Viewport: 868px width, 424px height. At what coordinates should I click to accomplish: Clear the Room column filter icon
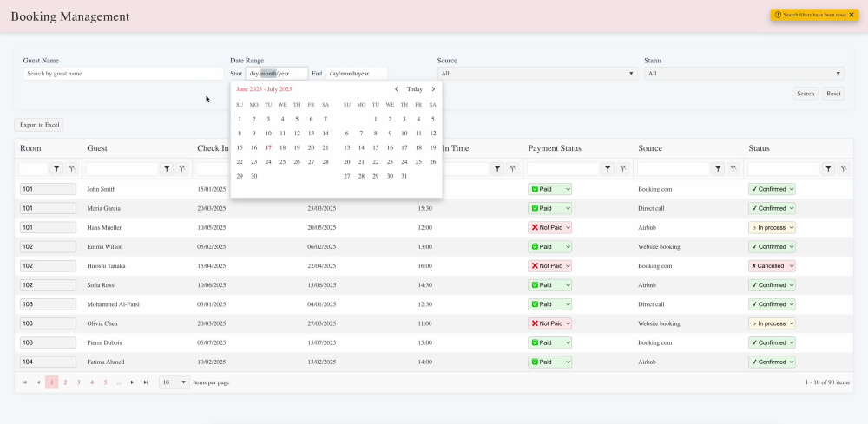pos(71,169)
